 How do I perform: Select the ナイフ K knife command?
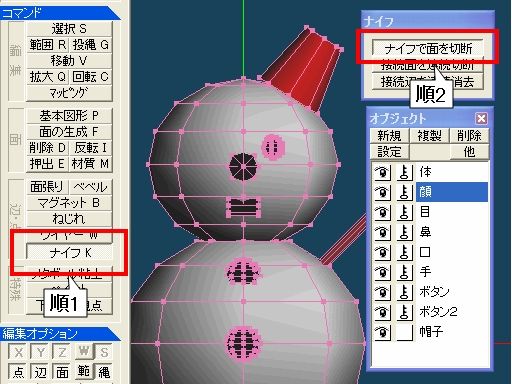pos(69,252)
